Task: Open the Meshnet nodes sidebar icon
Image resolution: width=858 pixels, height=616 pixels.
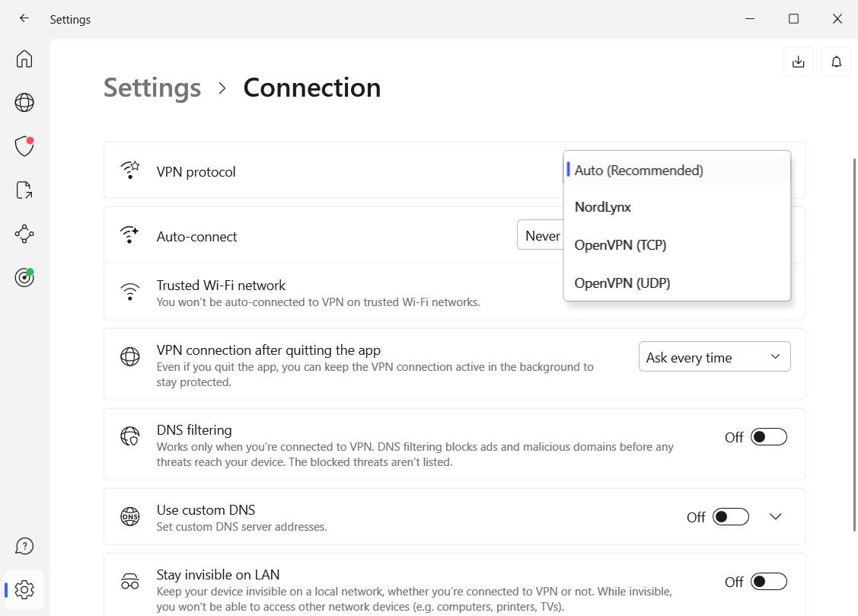Action: [24, 234]
